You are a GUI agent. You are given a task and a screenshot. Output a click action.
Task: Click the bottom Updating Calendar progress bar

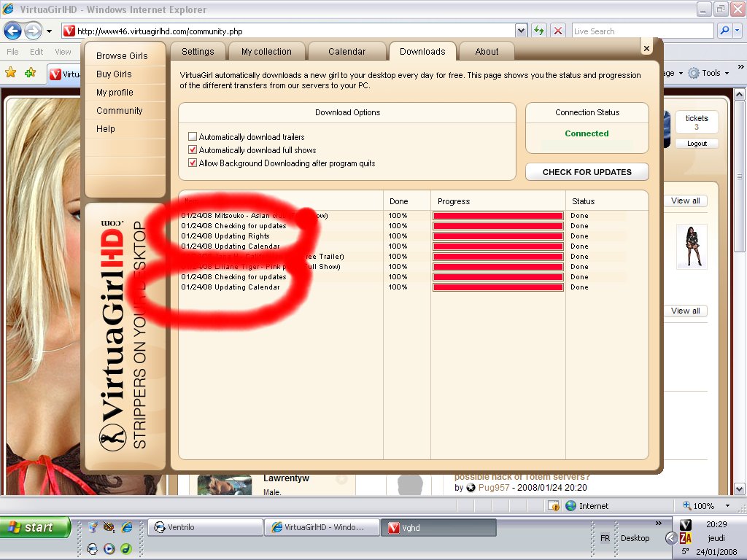pos(498,287)
